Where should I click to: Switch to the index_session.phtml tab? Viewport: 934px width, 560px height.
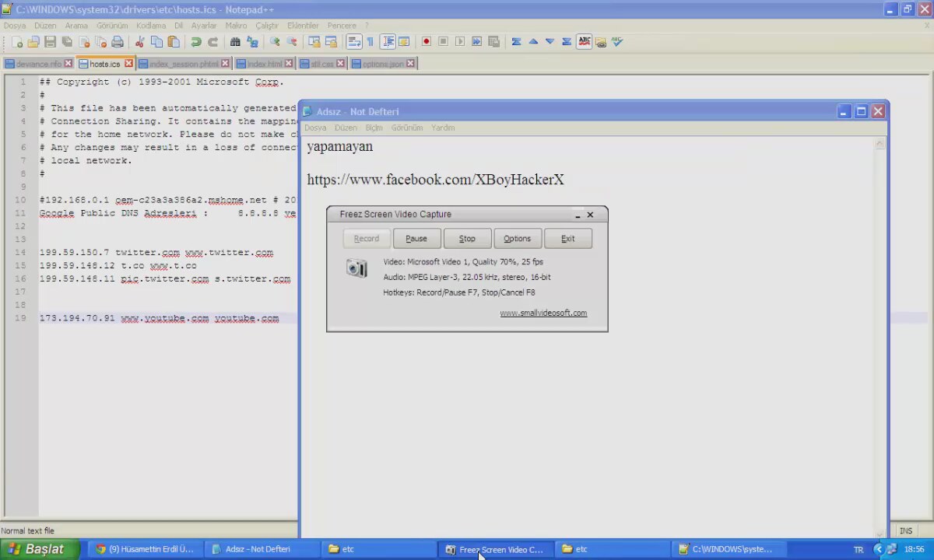coord(184,64)
